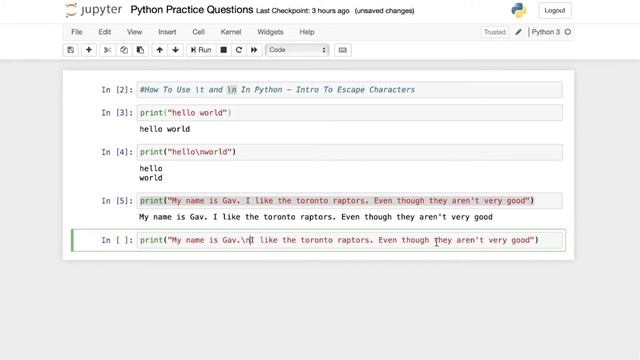Insert a cell below with plus icon
The image size is (640, 360).
click(x=89, y=50)
